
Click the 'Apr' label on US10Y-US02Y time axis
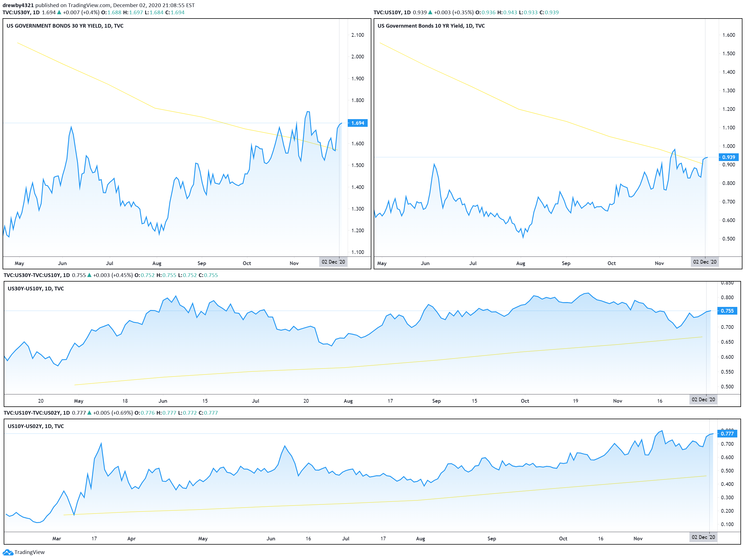(x=131, y=539)
